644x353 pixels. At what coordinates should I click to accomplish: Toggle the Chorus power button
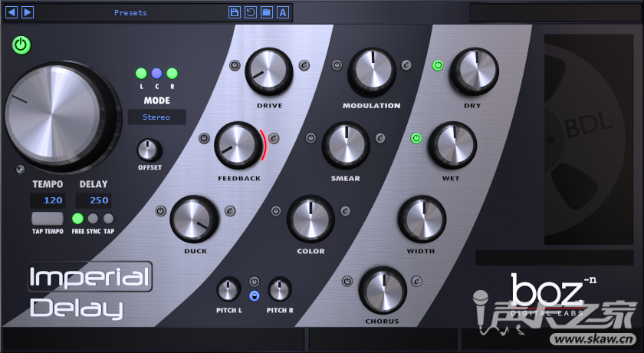(347, 282)
